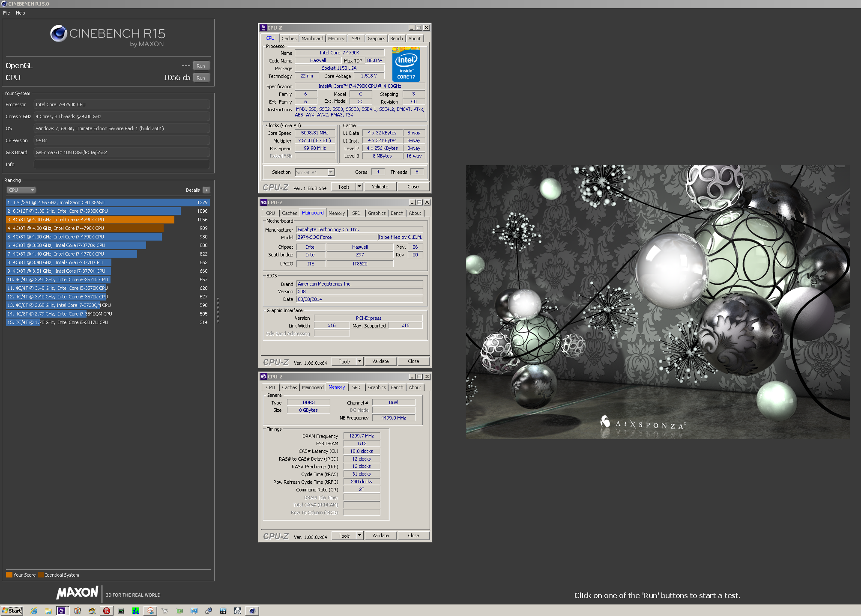Open SPD tab in Mainboard CPU-Z window
The width and height of the screenshot is (861, 616).
[356, 213]
